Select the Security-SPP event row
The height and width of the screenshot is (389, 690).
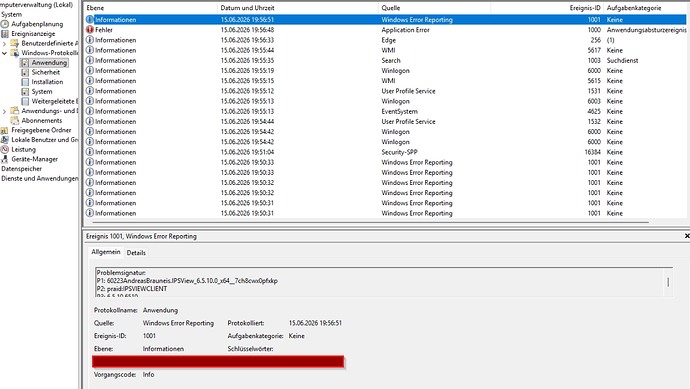click(385, 152)
